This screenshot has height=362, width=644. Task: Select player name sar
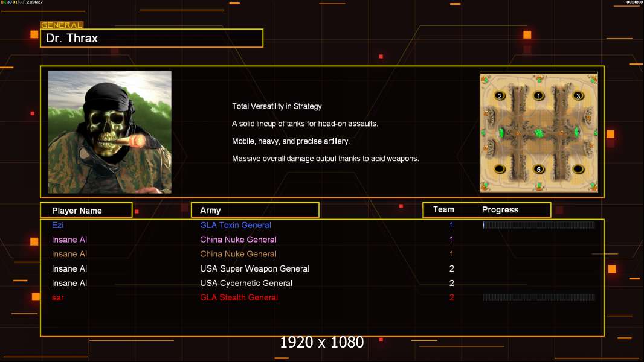pos(57,297)
